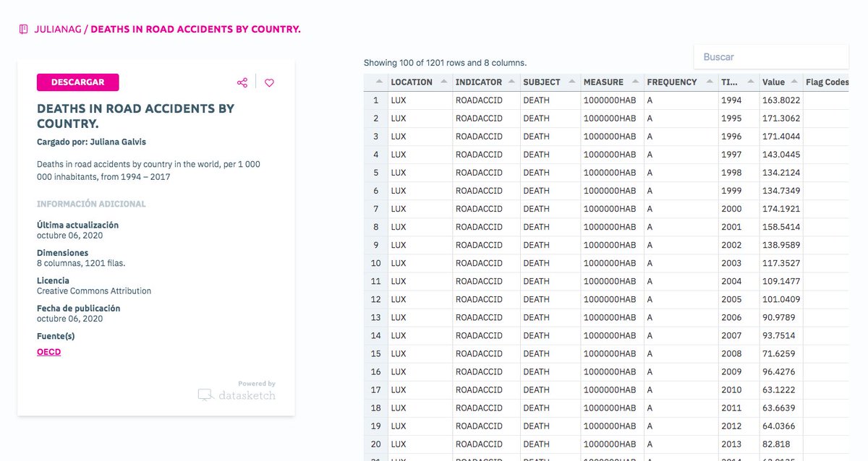Screen dimensions: 868x461
Task: Click ROADACCID indicator in row 5
Action: point(486,173)
